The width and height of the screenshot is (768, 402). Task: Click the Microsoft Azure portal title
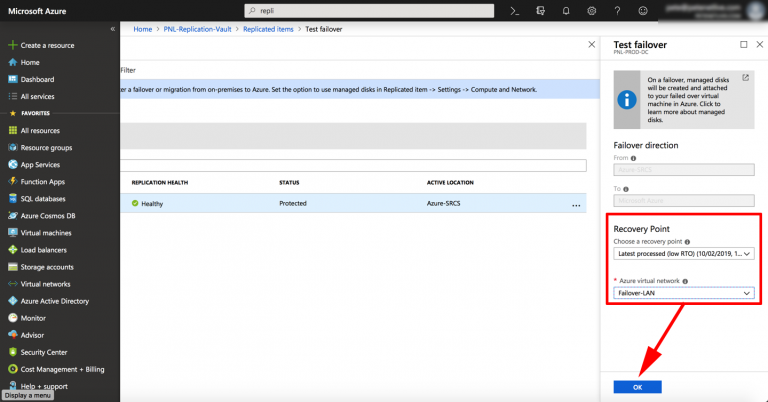(37, 11)
